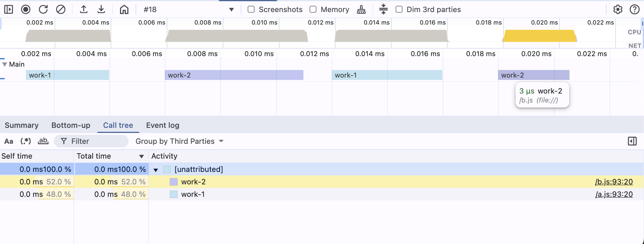Viewport: 644px width, 244px height.
Task: Enable the Screenshots checkbox
Action: (x=251, y=9)
